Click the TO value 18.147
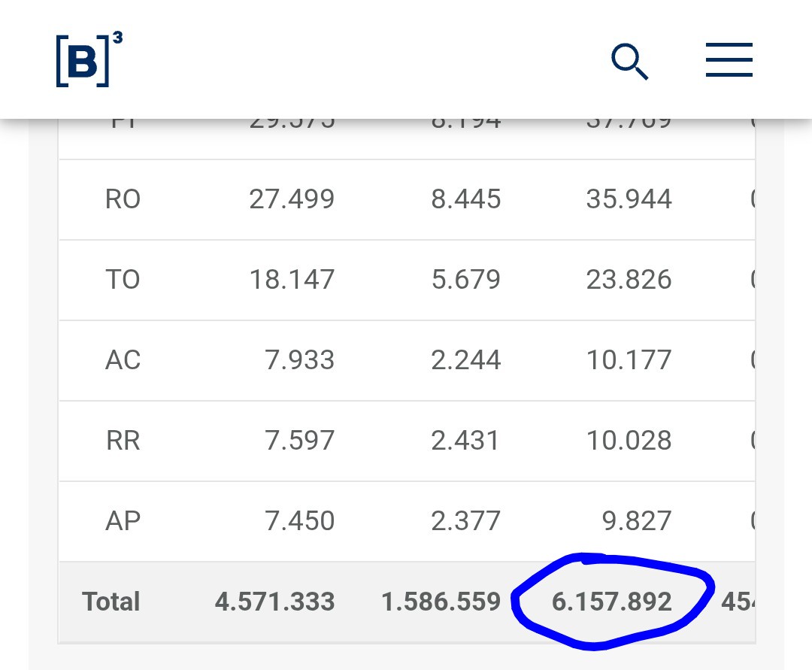 click(292, 280)
